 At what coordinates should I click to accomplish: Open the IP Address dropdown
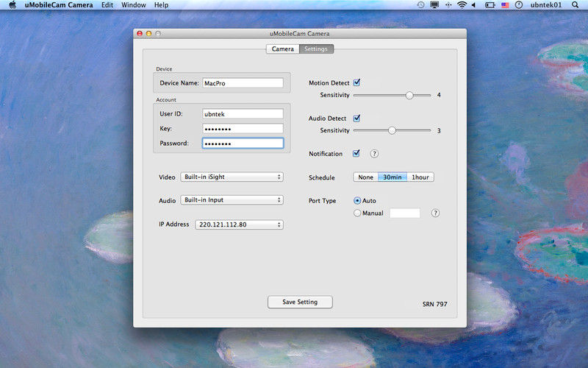pyautogui.click(x=240, y=224)
